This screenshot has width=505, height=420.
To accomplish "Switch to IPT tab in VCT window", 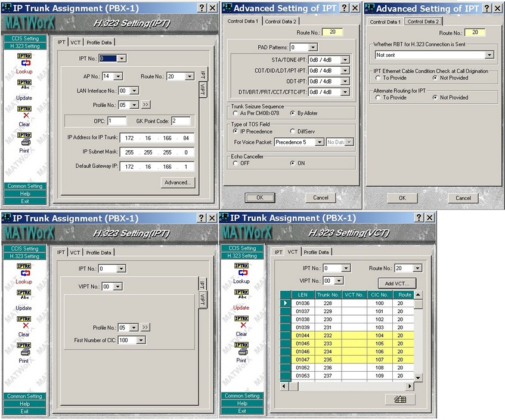I will click(278, 252).
